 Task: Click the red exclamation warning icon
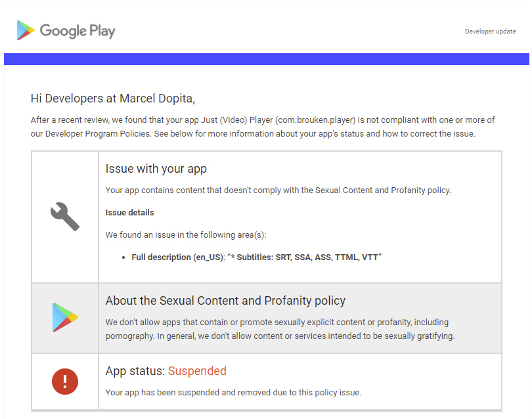65,382
